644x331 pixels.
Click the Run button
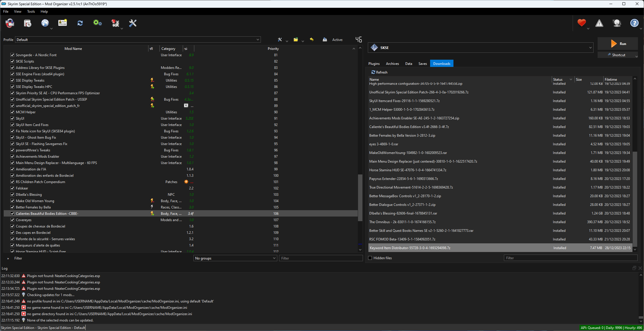(618, 44)
